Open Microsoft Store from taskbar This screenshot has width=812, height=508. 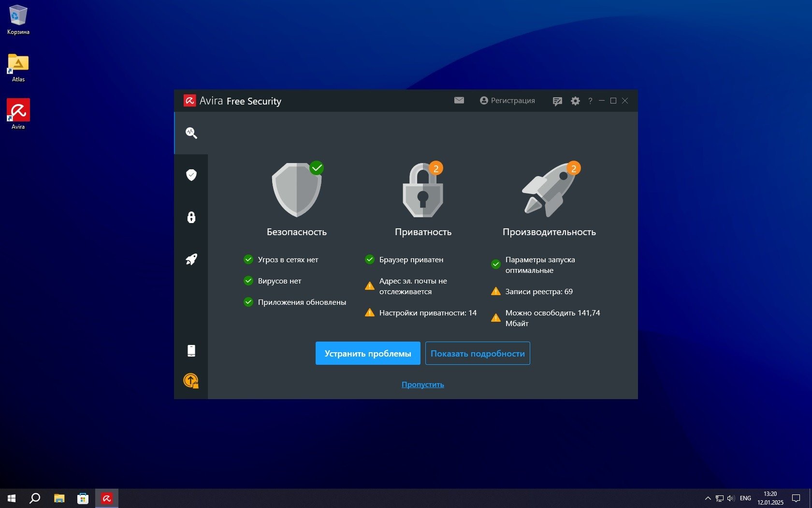coord(83,498)
